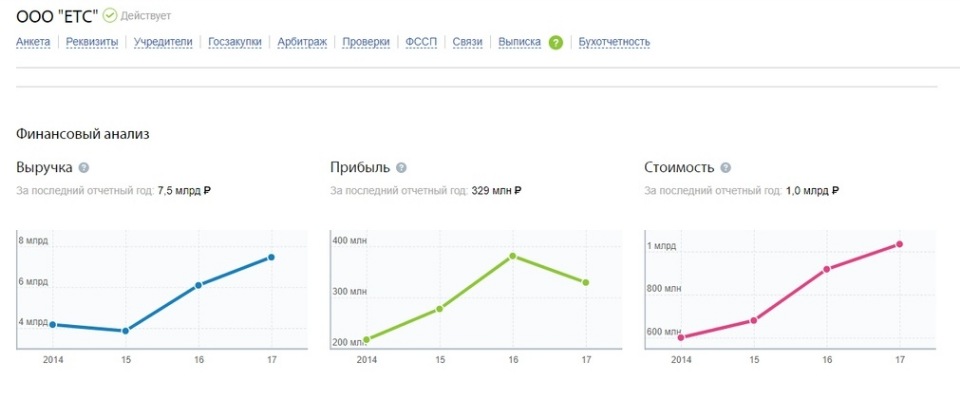The image size is (960, 400).
Task: Click the 2017 point on the Прибыль chart
Action: [586, 282]
